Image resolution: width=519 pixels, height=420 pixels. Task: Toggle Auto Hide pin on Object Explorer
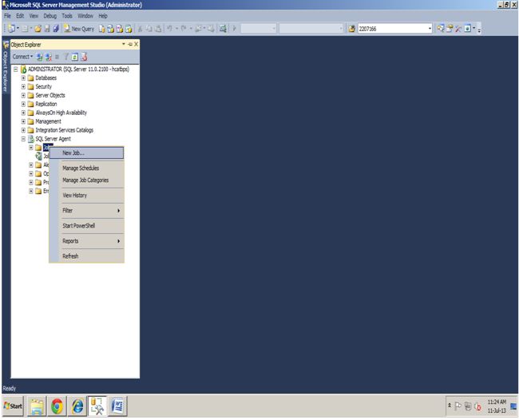coord(130,44)
